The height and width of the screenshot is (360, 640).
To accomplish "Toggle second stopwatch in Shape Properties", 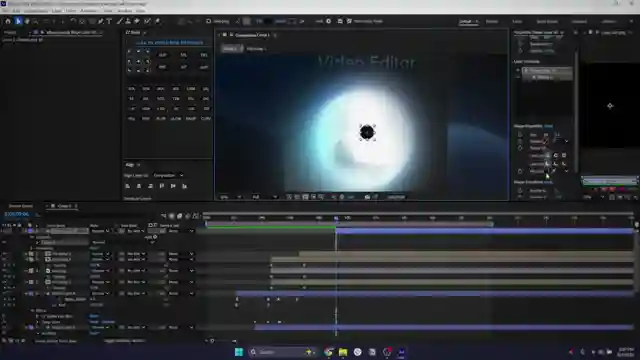I will pyautogui.click(x=520, y=142).
